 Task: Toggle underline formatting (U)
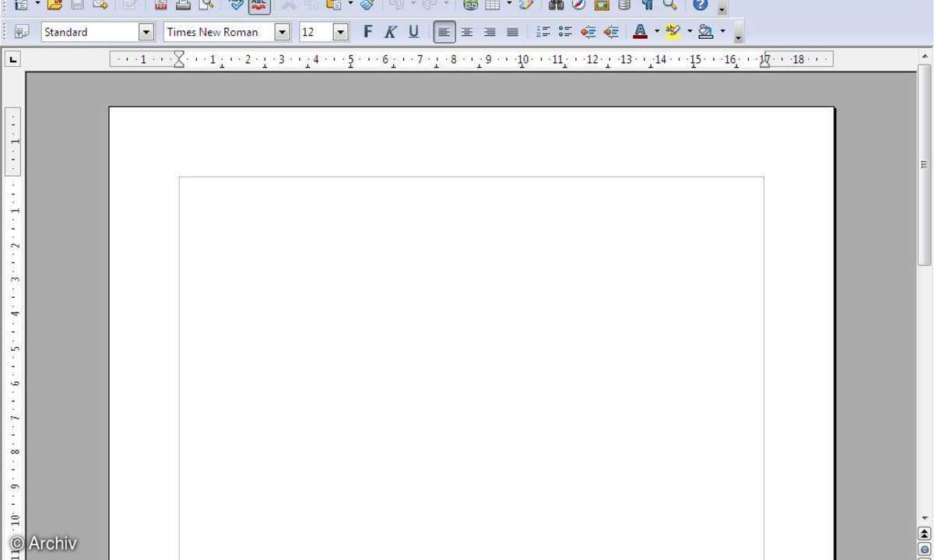(x=413, y=32)
